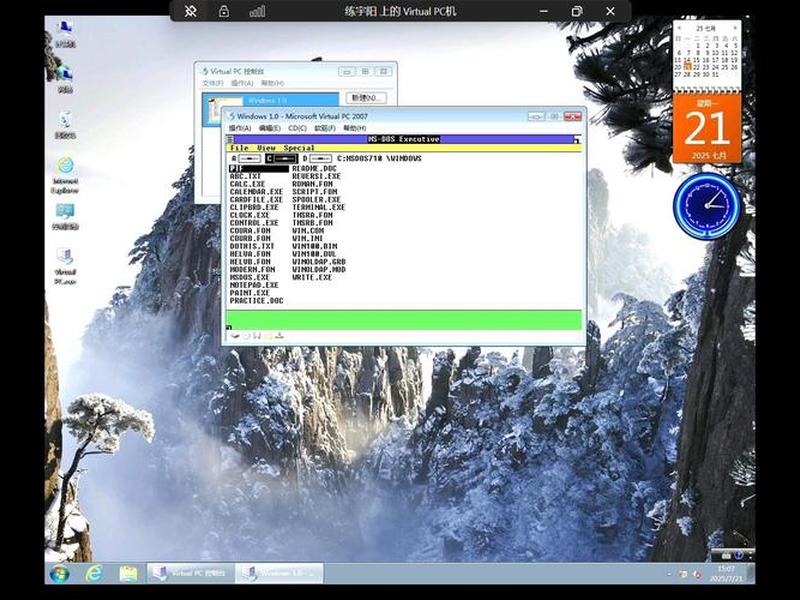This screenshot has width=800, height=600.
Task: Select CONTROL.EXE in file list
Action: coord(254,223)
